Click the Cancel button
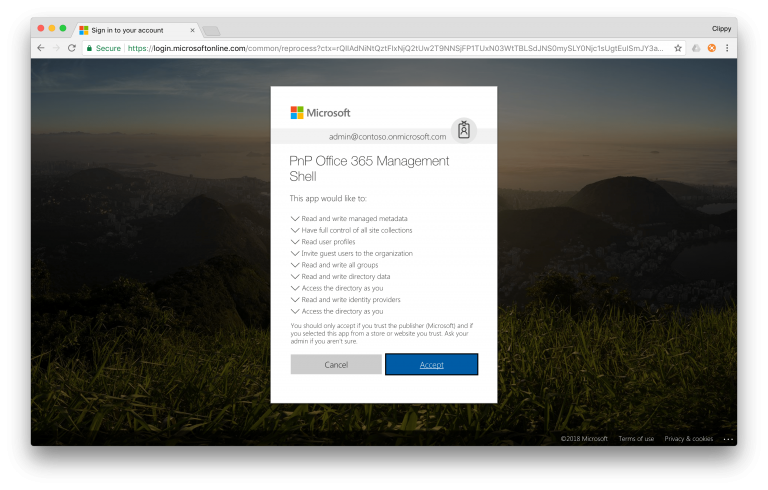Image resolution: width=768 pixels, height=490 pixels. (336, 365)
